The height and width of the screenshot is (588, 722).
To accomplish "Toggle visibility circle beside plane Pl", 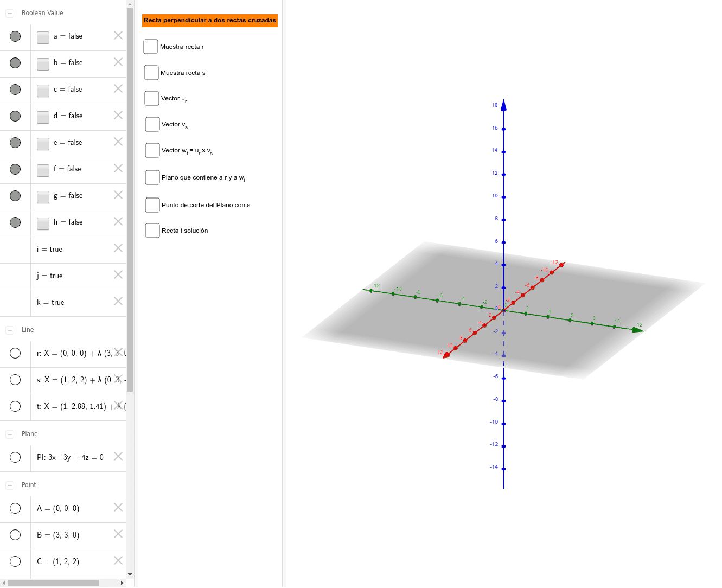I will (x=15, y=457).
